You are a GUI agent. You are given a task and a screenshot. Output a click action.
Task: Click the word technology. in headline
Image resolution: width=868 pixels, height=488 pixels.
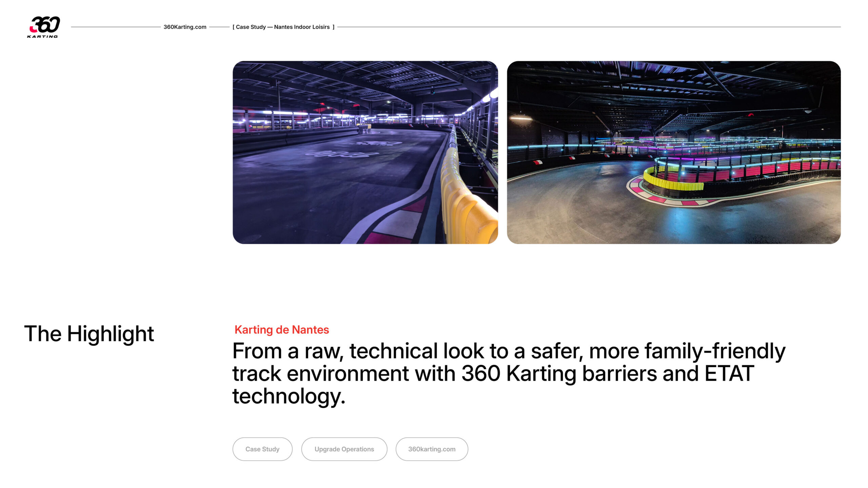click(x=289, y=396)
